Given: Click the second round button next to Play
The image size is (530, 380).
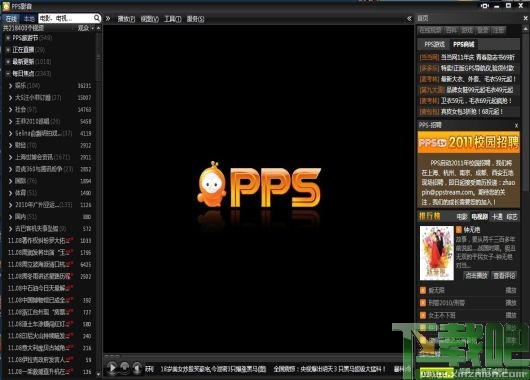Looking at the screenshot, I should [124, 368].
